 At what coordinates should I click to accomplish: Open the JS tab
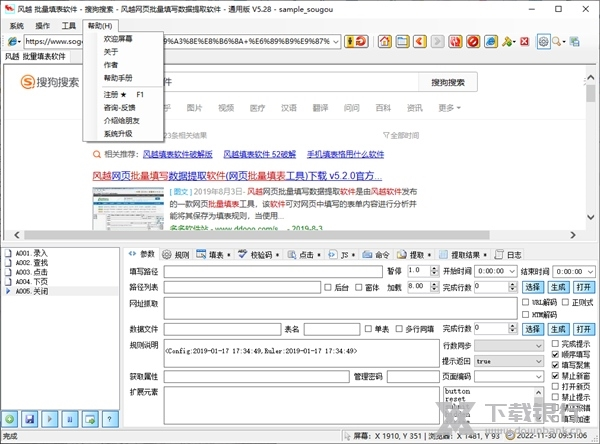342,255
